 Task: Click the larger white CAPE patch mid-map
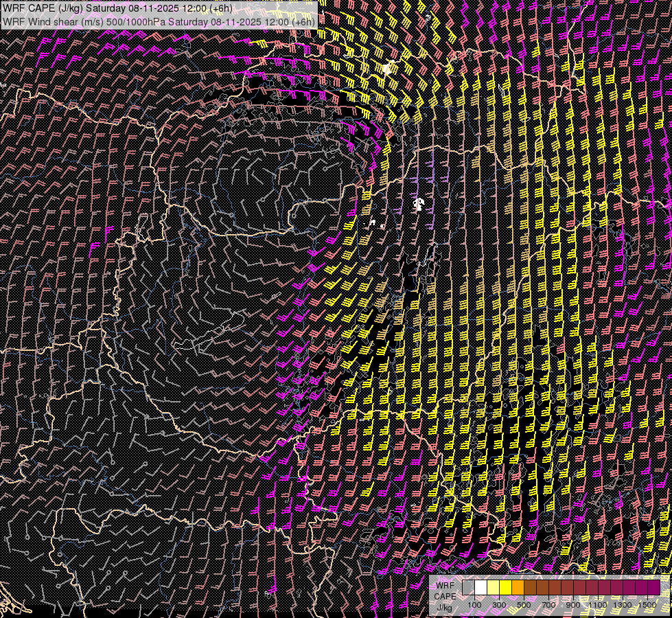(418, 203)
